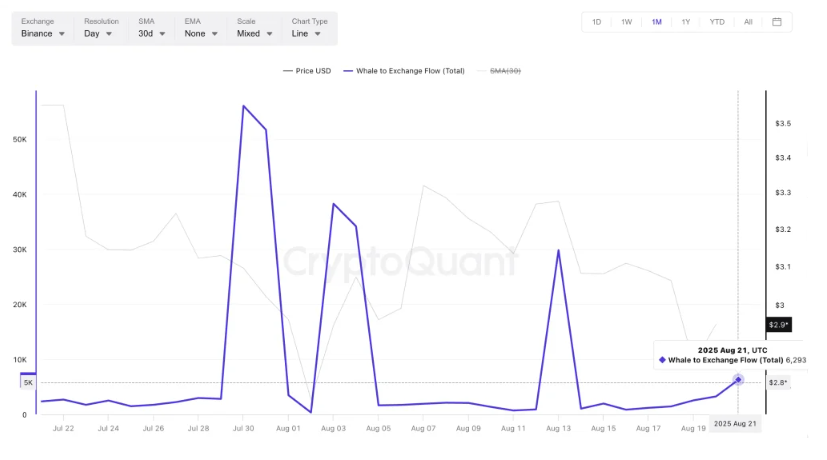The width and height of the screenshot is (827, 460).
Task: Show All time range data
Action: [x=748, y=22]
